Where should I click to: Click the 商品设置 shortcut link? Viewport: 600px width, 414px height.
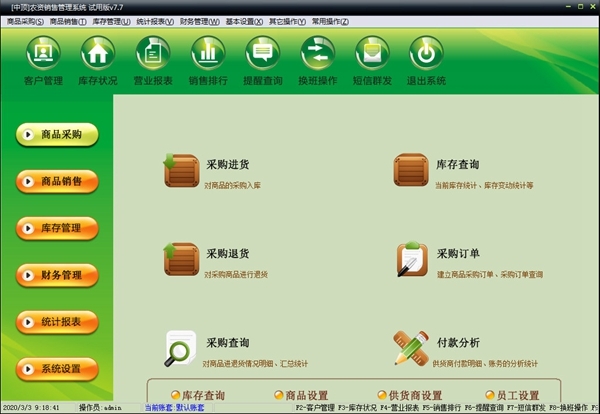tap(307, 395)
